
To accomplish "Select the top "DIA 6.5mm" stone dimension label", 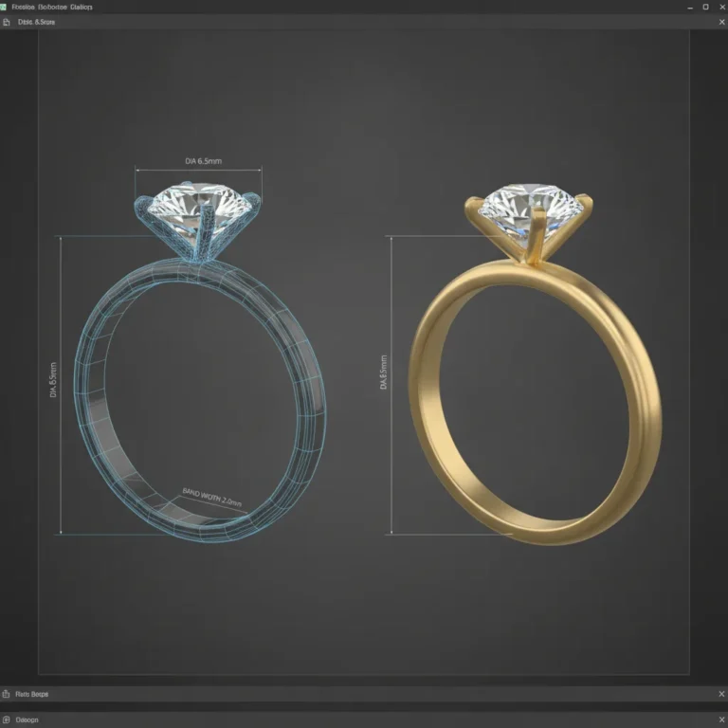I will pyautogui.click(x=204, y=161).
